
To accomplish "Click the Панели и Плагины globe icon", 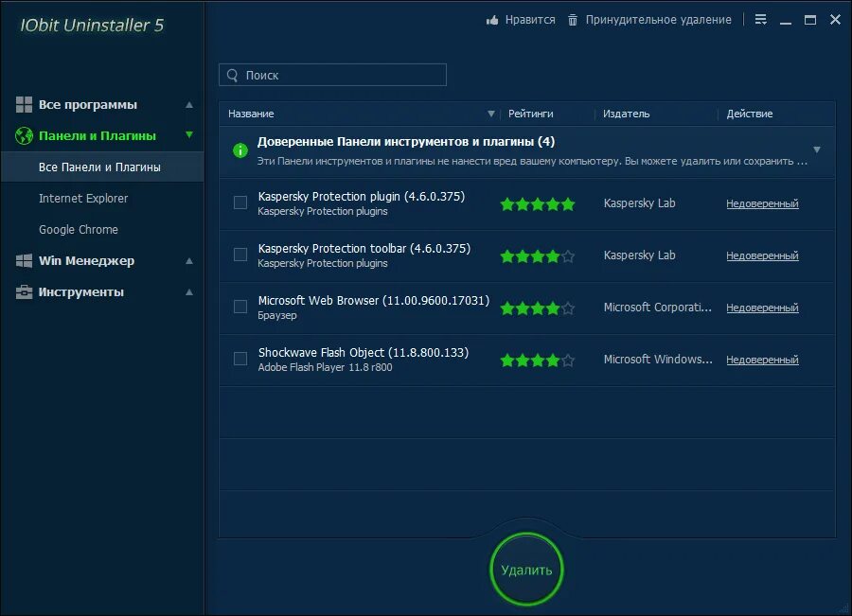I will [x=24, y=136].
